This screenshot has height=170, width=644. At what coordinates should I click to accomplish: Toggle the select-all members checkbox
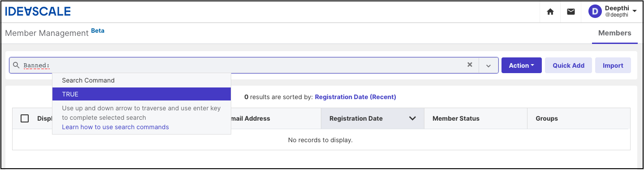click(x=25, y=118)
